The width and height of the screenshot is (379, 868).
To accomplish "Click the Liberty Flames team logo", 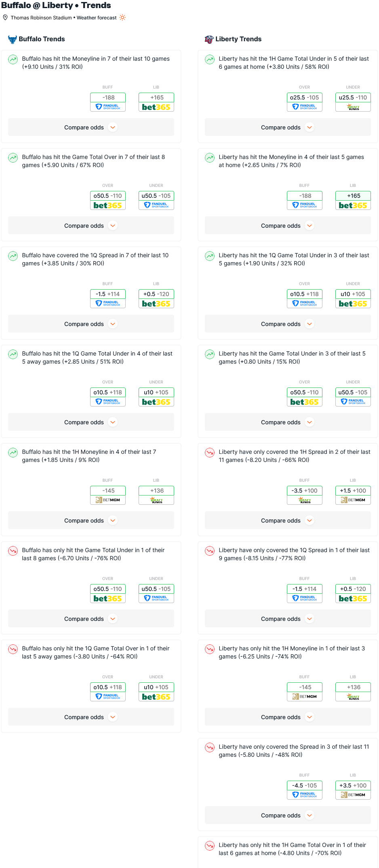I will pos(209,39).
